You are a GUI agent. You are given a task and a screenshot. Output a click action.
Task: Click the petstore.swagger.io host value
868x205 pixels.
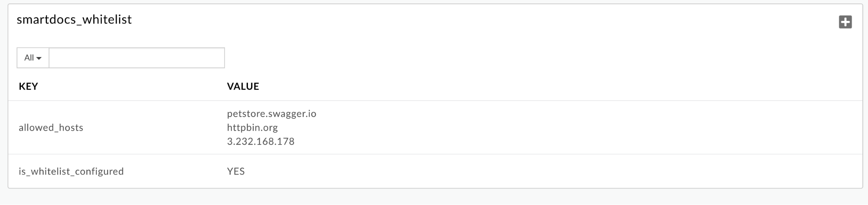pos(271,114)
